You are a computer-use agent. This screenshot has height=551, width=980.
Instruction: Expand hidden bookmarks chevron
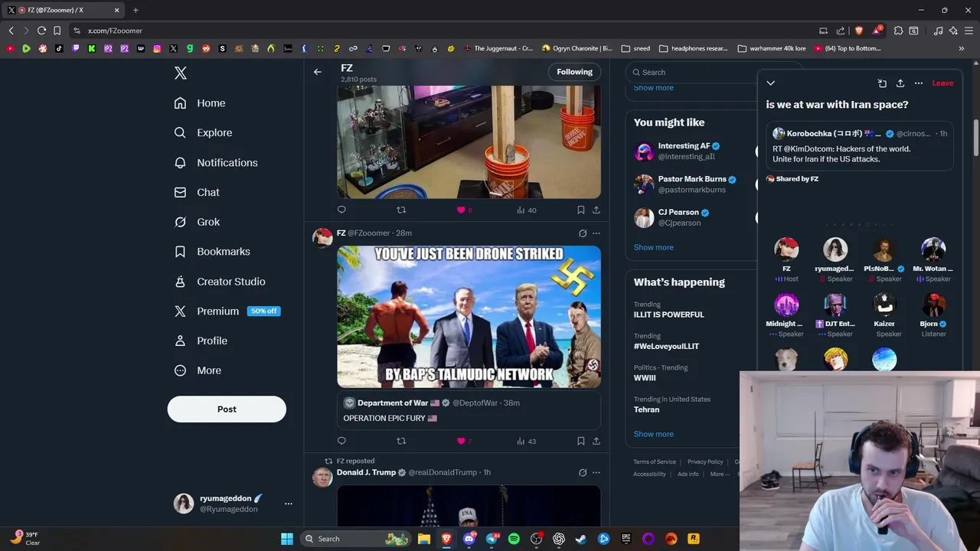click(x=961, y=48)
